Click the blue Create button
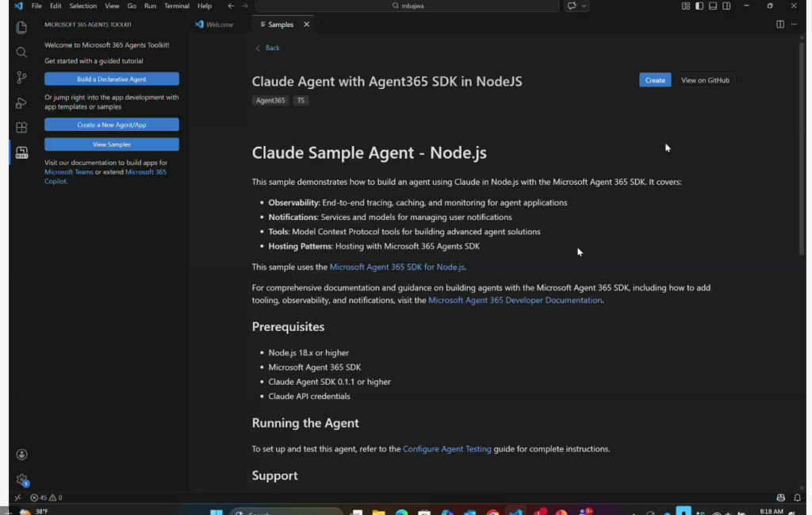This screenshot has height=515, width=812. (x=655, y=80)
